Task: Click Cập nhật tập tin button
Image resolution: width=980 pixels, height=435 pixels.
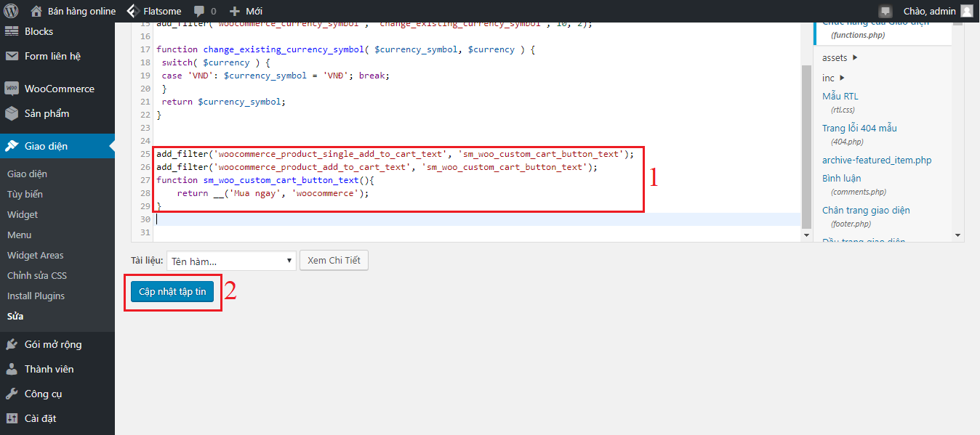Action: click(172, 292)
